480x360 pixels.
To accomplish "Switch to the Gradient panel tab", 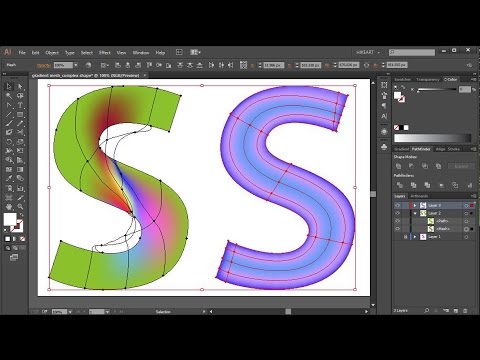I will [402, 149].
